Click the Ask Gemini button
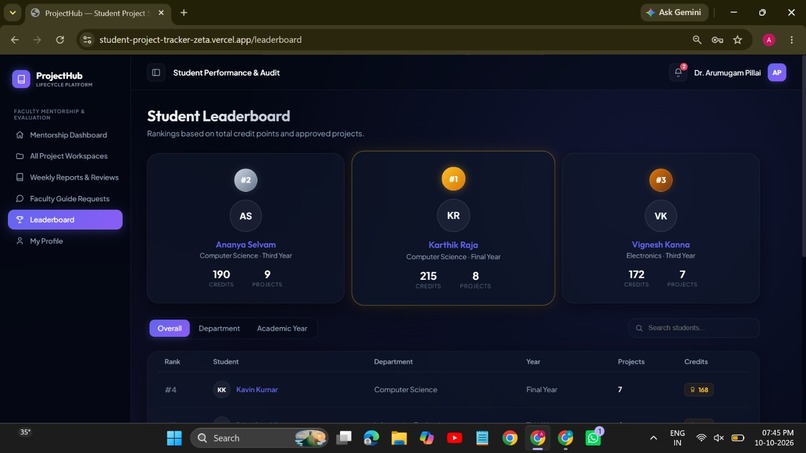The width and height of the screenshot is (806, 453). click(x=674, y=12)
